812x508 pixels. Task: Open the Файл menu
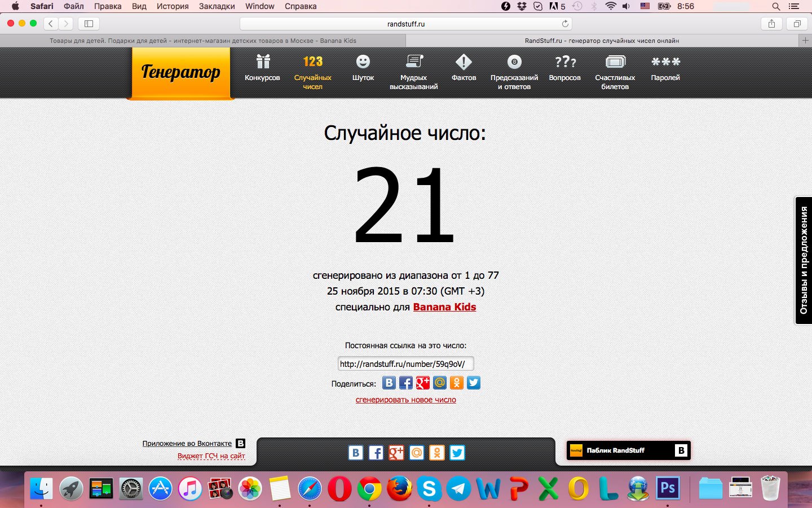coord(74,6)
